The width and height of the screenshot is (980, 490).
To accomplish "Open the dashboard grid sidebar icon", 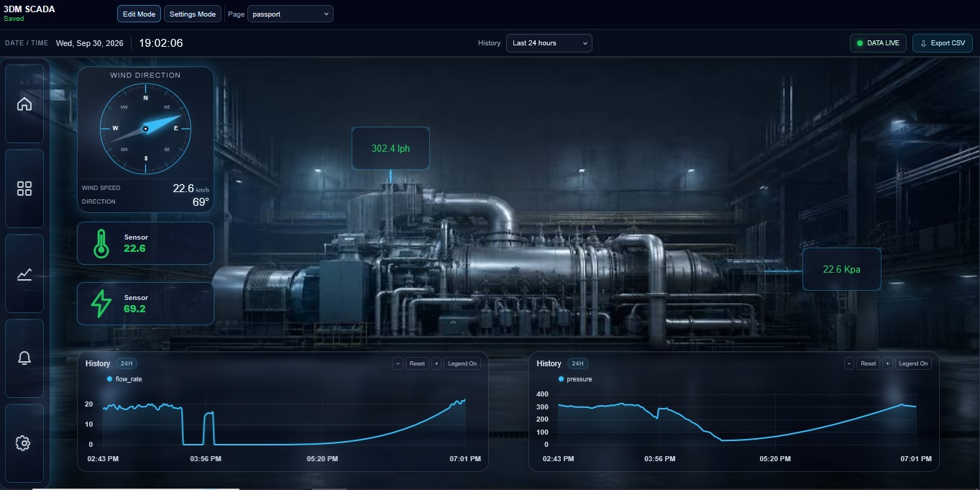I will [x=24, y=189].
